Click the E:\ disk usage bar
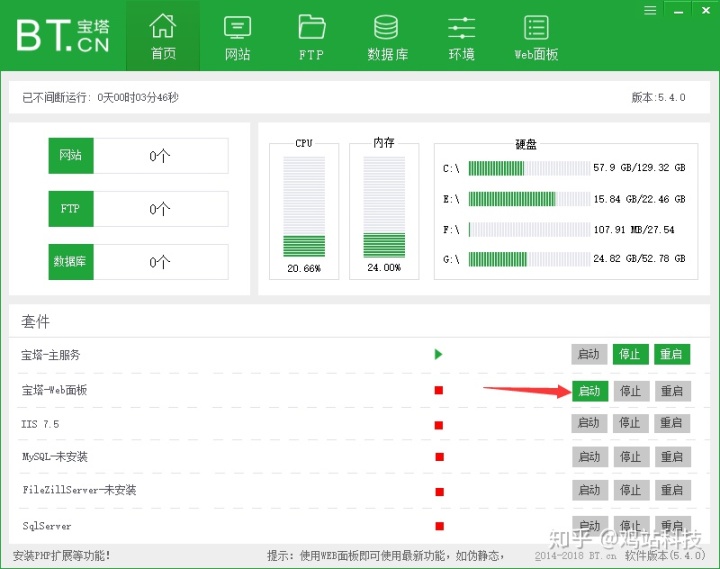 529,199
